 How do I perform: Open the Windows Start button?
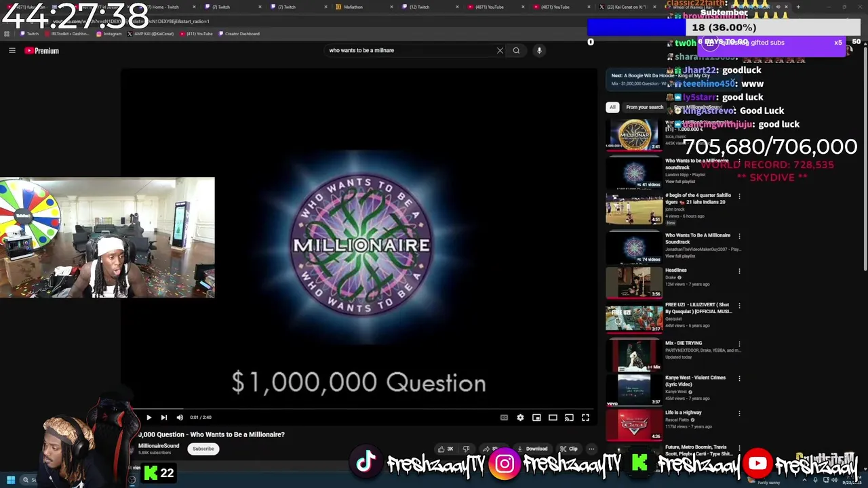click(x=10, y=480)
